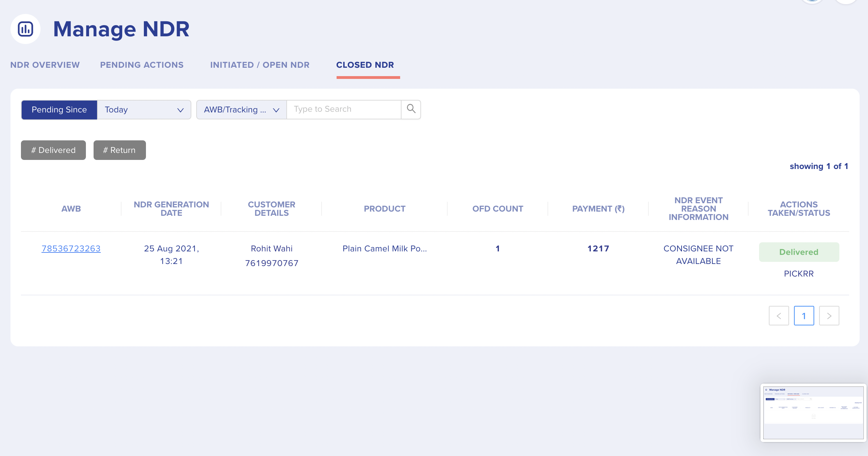
Task: Open the AWB/Tracking search type dropdown
Action: tap(241, 109)
